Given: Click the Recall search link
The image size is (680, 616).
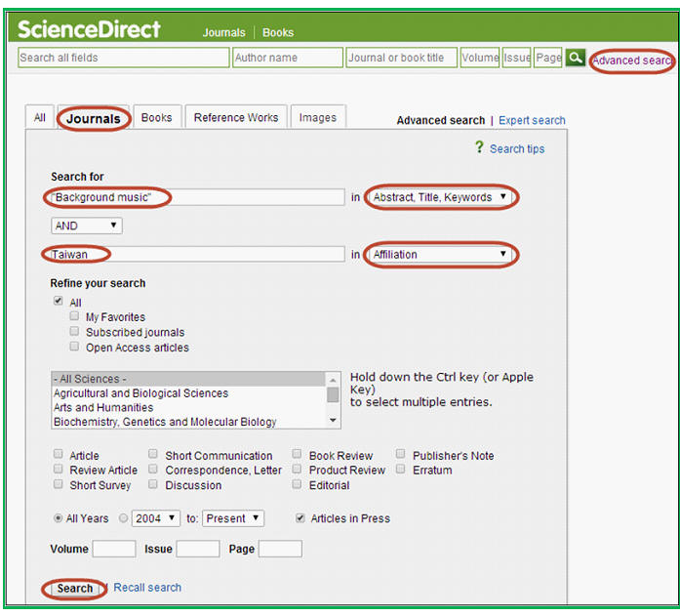Looking at the screenshot, I should (147, 588).
